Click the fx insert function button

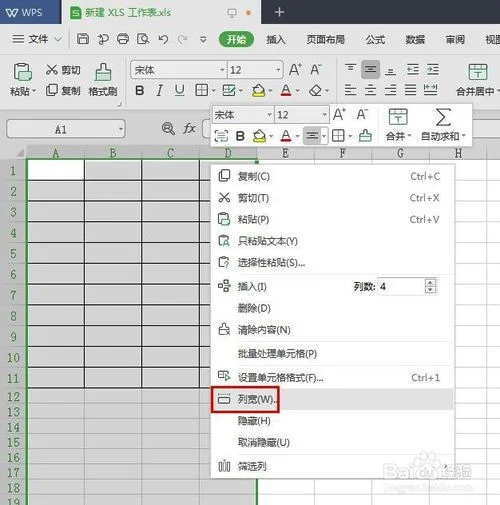[x=189, y=128]
